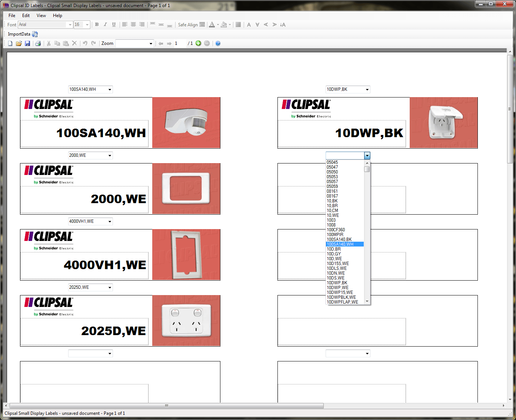Open the font size dropdown

87,24
